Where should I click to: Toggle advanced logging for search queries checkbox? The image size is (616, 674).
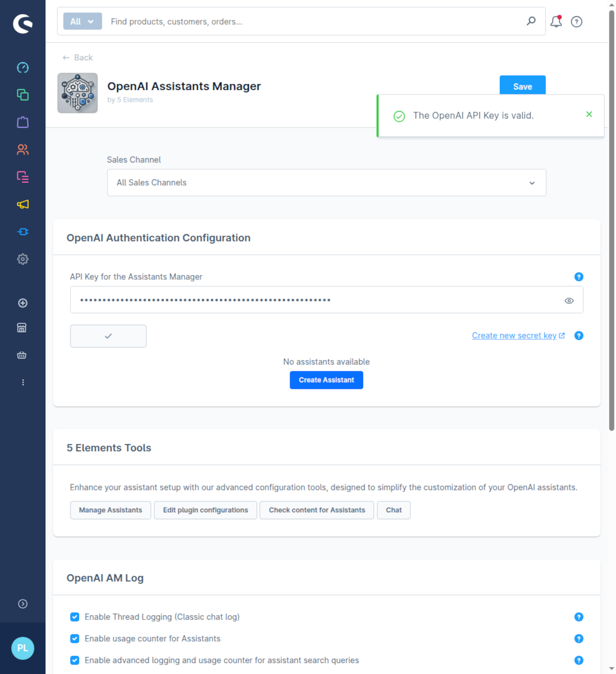[x=75, y=660]
